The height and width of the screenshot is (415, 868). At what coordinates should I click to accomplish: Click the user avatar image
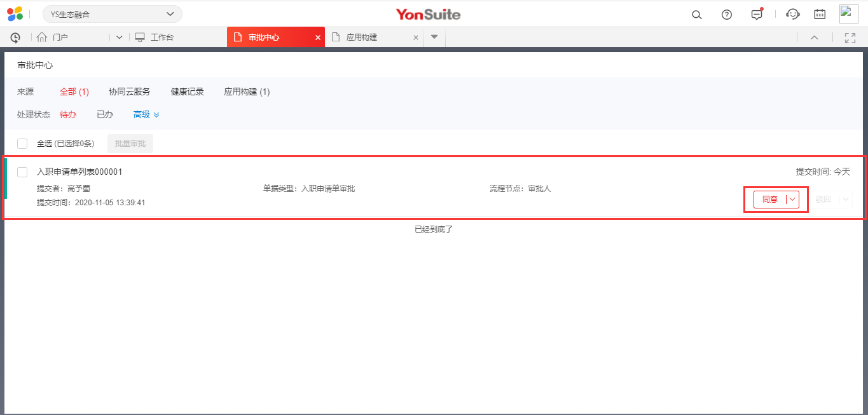coord(849,14)
